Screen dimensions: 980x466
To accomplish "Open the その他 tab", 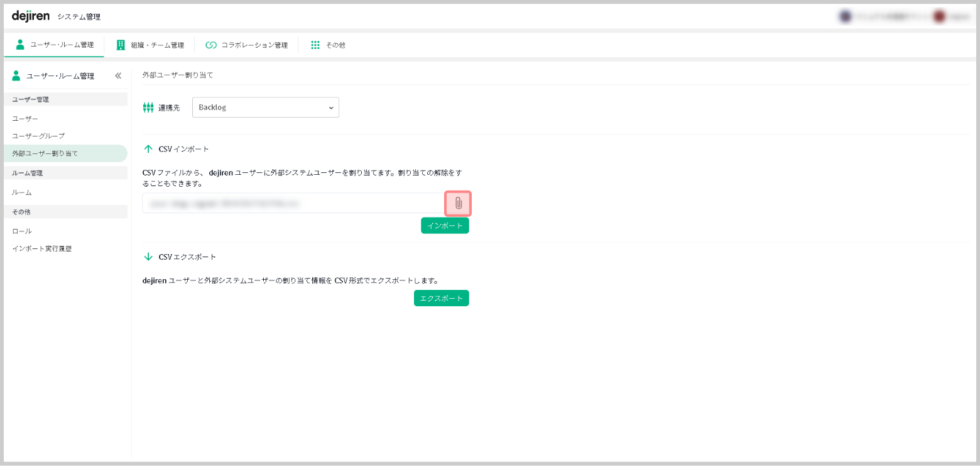I will click(328, 45).
